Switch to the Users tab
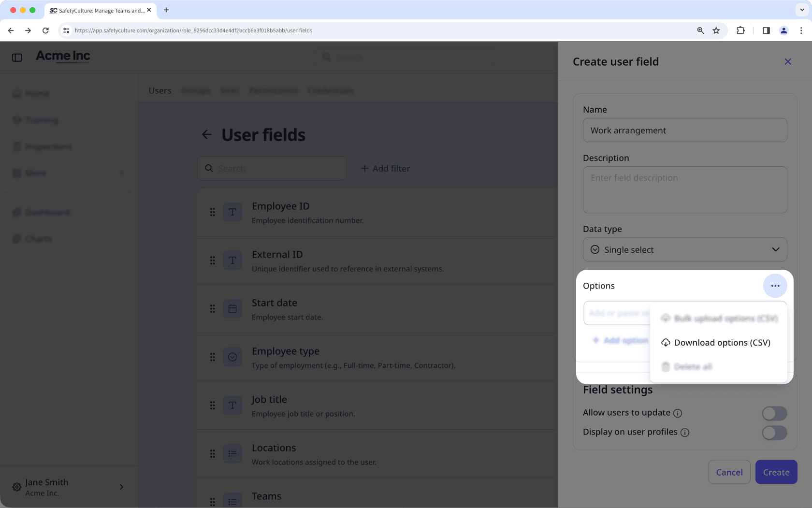Image resolution: width=812 pixels, height=508 pixels. pyautogui.click(x=159, y=90)
